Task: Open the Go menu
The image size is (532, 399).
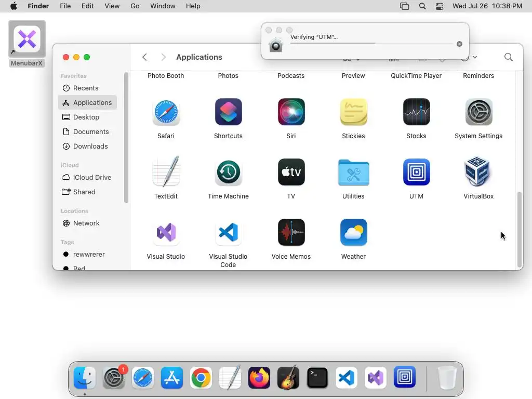Action: 135,6
